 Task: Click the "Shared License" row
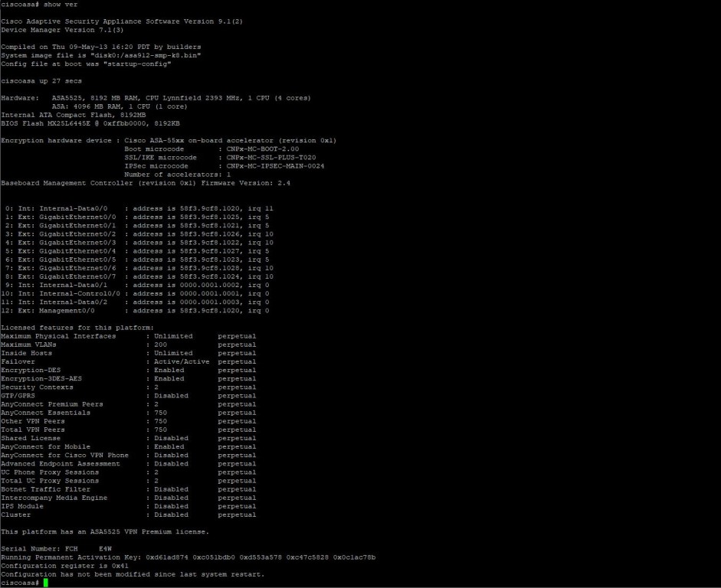[x=129, y=438]
